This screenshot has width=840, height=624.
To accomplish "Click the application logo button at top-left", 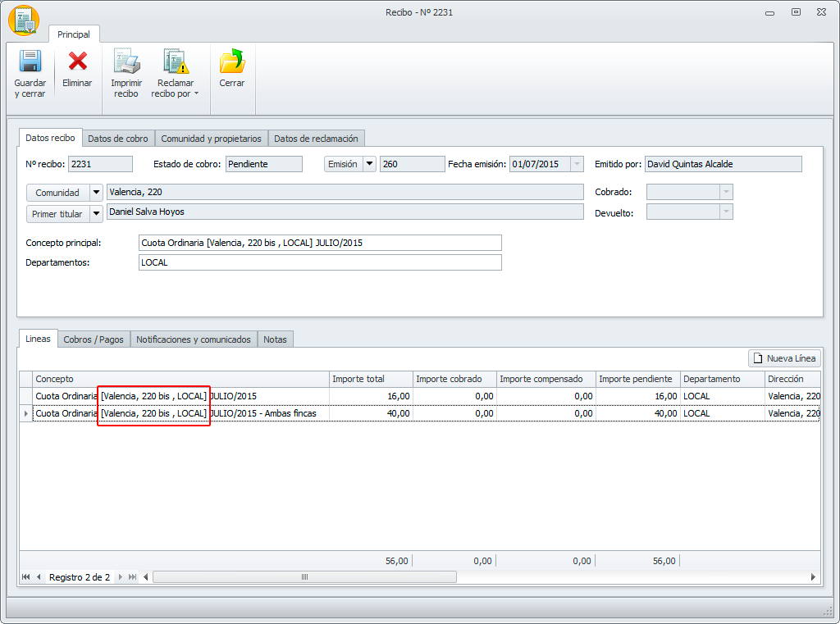I will click(23, 21).
